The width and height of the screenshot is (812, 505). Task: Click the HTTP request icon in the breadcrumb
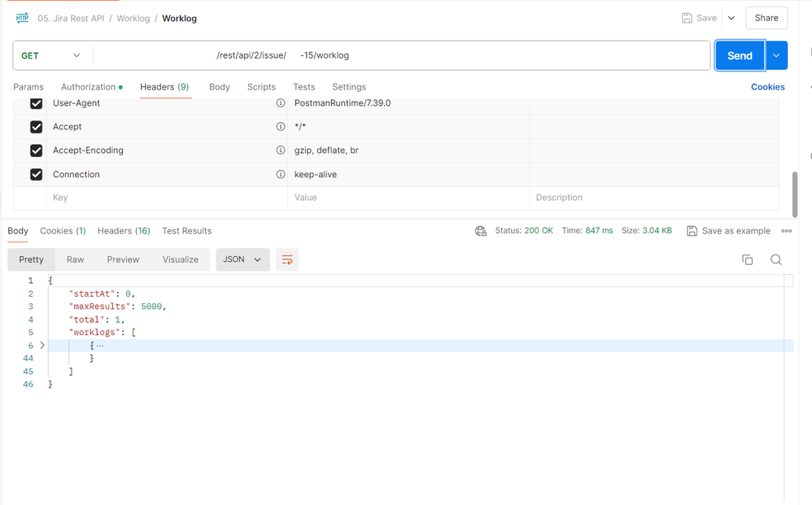pyautogui.click(x=21, y=17)
